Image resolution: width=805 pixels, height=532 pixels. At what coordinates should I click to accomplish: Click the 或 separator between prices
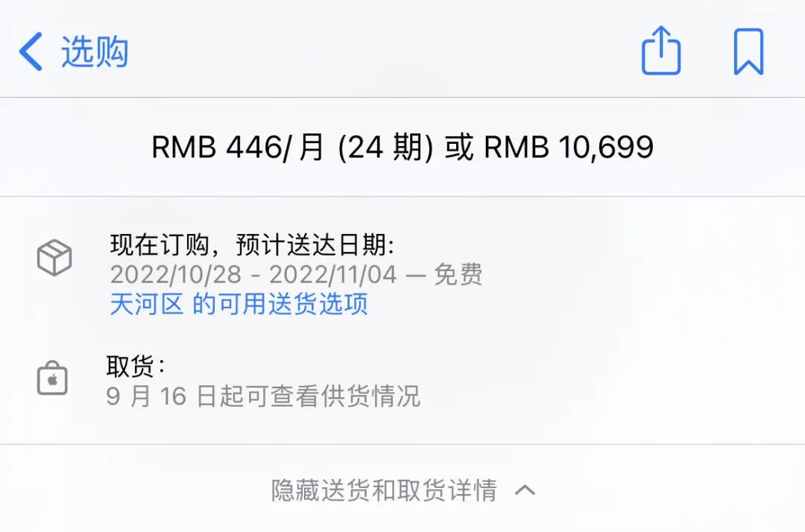pos(459,148)
